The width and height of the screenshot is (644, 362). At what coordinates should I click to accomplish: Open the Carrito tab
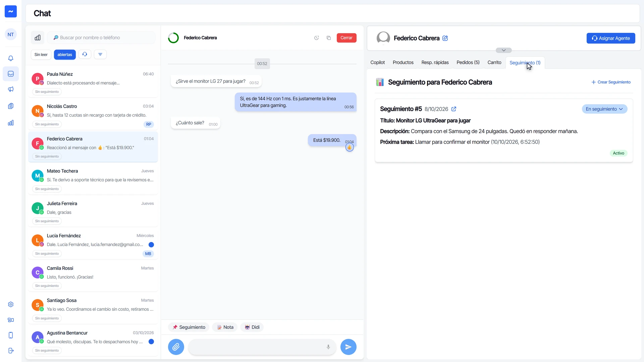point(494,63)
